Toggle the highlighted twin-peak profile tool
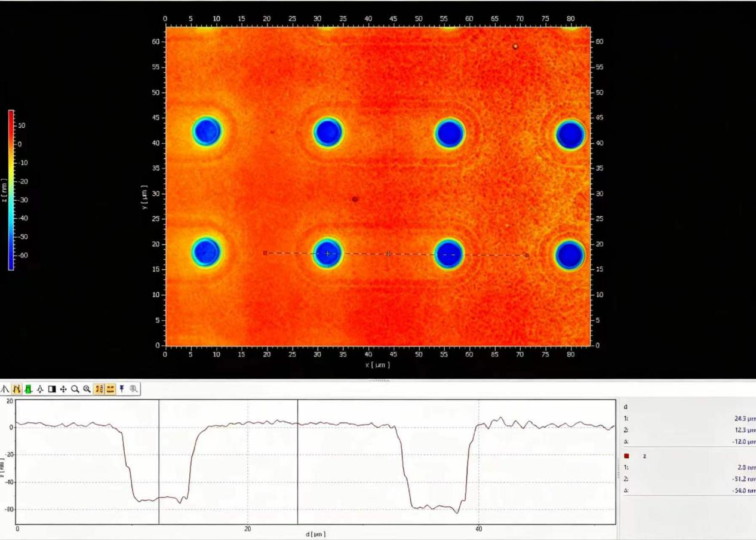Viewport: 756px width, 540px height. pos(17,389)
